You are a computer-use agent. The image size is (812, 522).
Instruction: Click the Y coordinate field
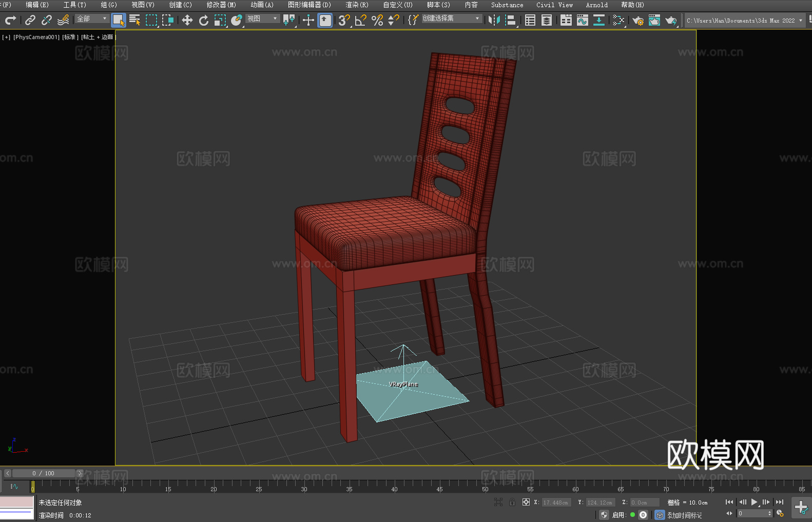[x=601, y=502]
